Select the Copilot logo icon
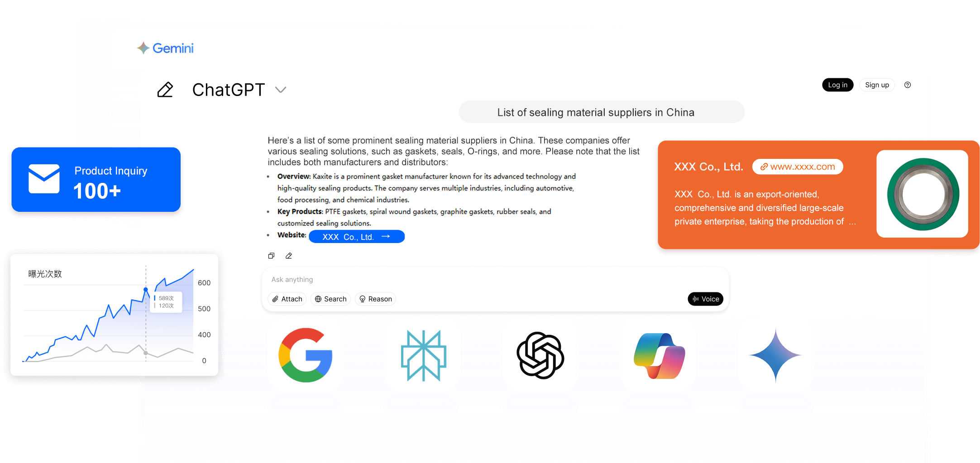Image resolution: width=980 pixels, height=463 pixels. click(x=660, y=356)
